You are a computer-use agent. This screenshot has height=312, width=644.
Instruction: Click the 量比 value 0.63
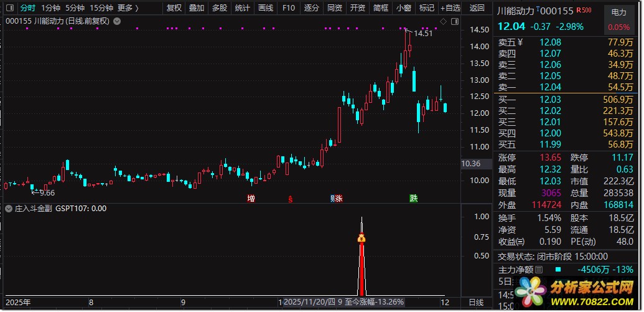625,169
